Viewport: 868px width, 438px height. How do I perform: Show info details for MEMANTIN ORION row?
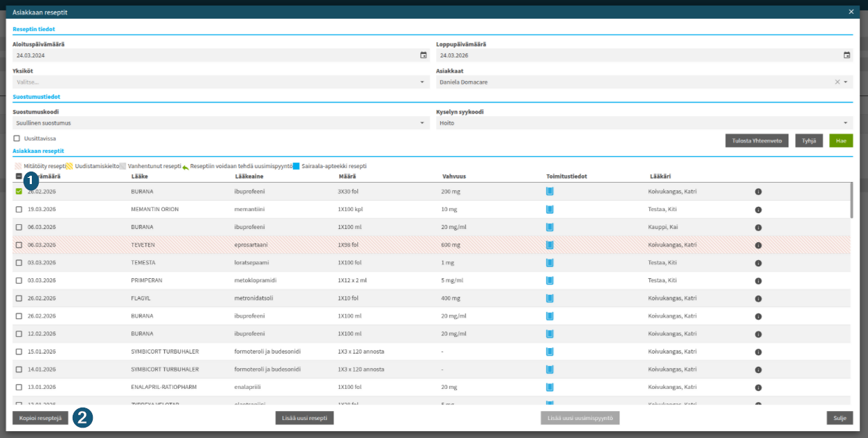tap(758, 209)
